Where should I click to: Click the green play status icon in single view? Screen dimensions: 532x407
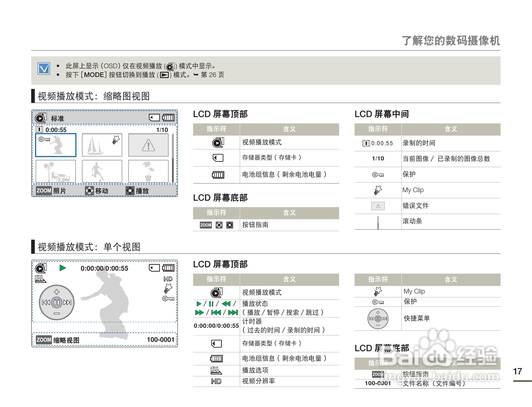coord(63,268)
